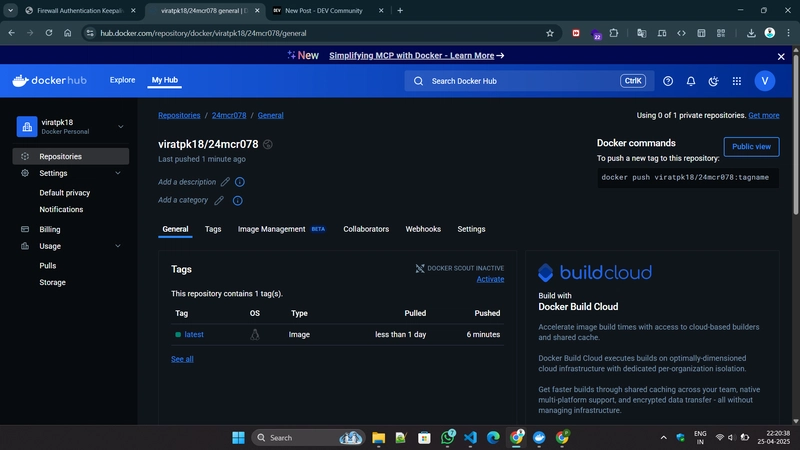Open browser extensions puzzle icon

(614, 33)
